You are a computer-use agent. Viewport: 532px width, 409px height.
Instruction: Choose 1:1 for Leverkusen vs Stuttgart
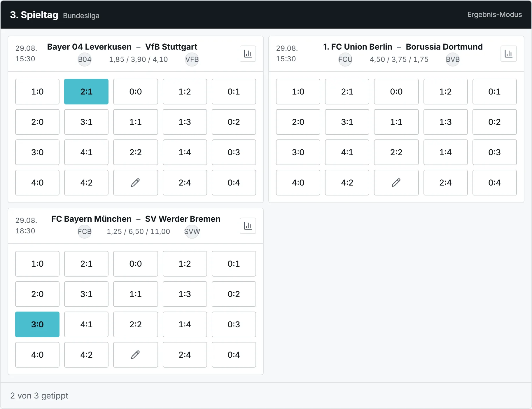[135, 122]
